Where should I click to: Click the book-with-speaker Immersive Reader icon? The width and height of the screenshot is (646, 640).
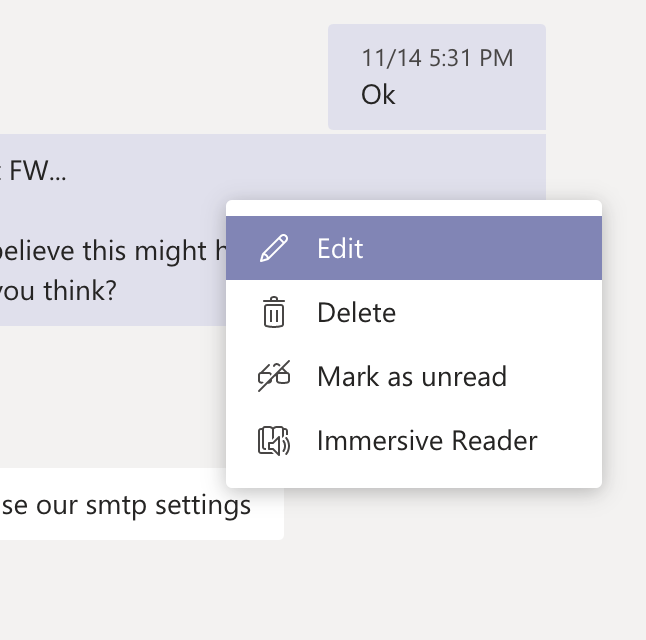click(273, 441)
